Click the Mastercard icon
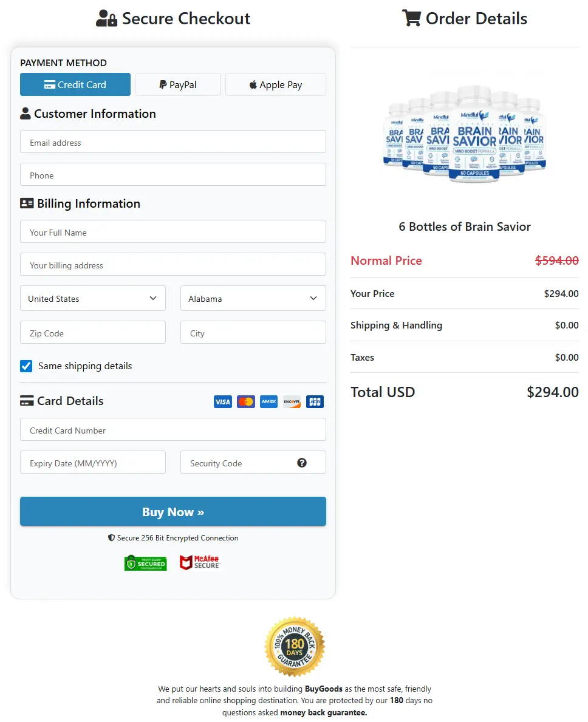The image size is (588, 722). pos(245,401)
